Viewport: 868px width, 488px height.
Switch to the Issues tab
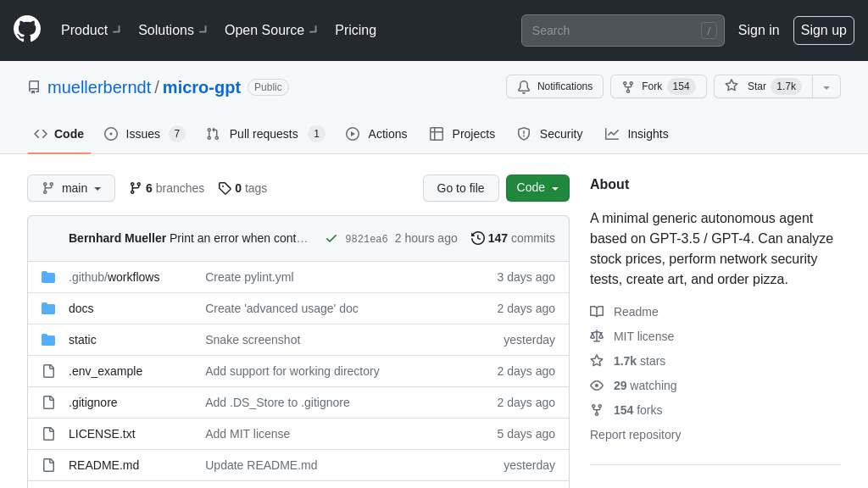coord(144,134)
